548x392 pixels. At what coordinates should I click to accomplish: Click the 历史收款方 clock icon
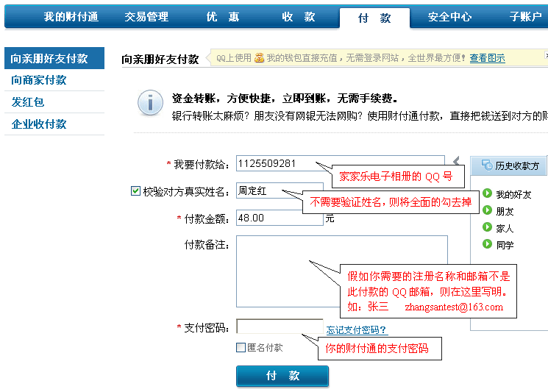point(487,165)
